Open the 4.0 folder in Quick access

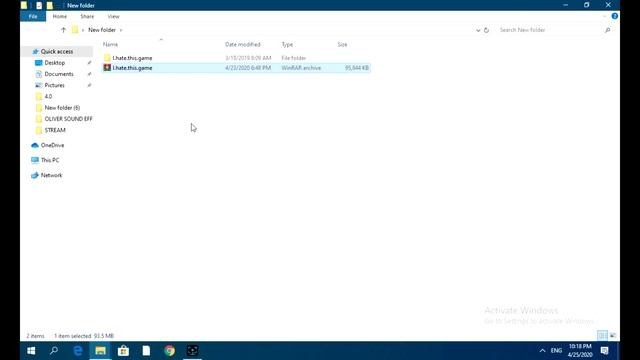point(48,96)
